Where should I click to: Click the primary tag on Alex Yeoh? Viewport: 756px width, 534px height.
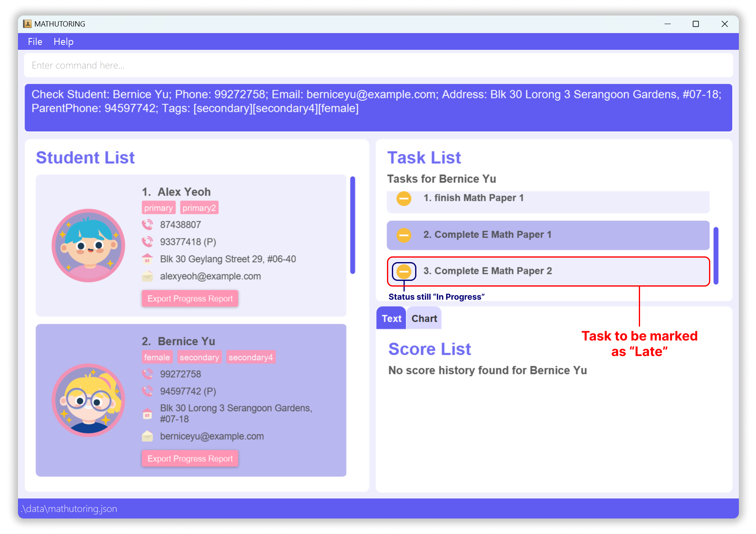pyautogui.click(x=158, y=208)
